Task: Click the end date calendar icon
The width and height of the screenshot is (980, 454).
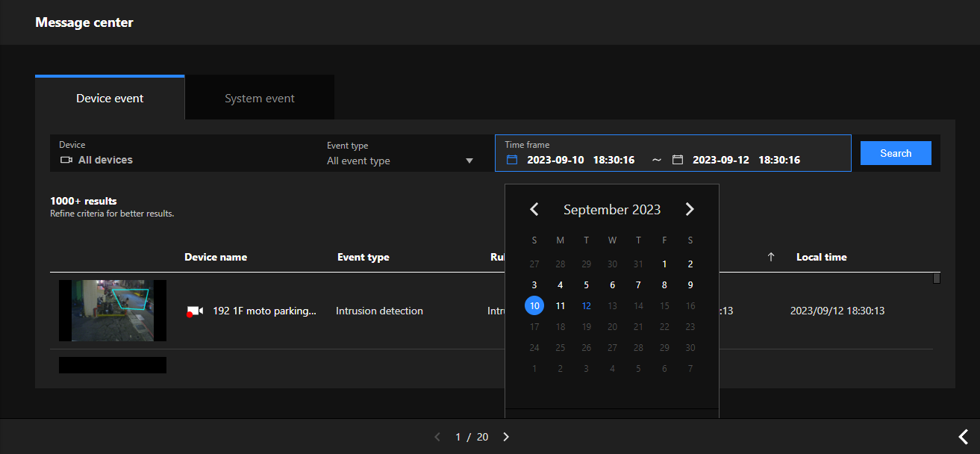Action: [x=678, y=160]
